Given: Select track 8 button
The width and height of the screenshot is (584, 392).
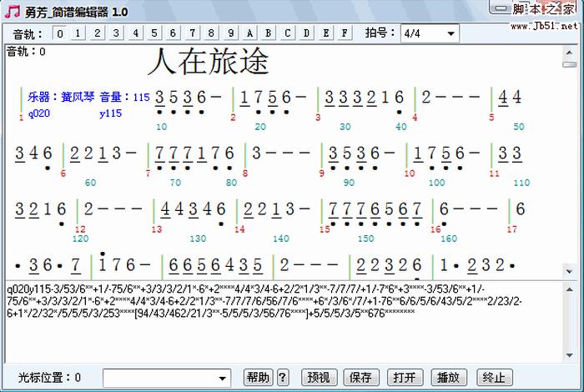Looking at the screenshot, I should (x=211, y=33).
